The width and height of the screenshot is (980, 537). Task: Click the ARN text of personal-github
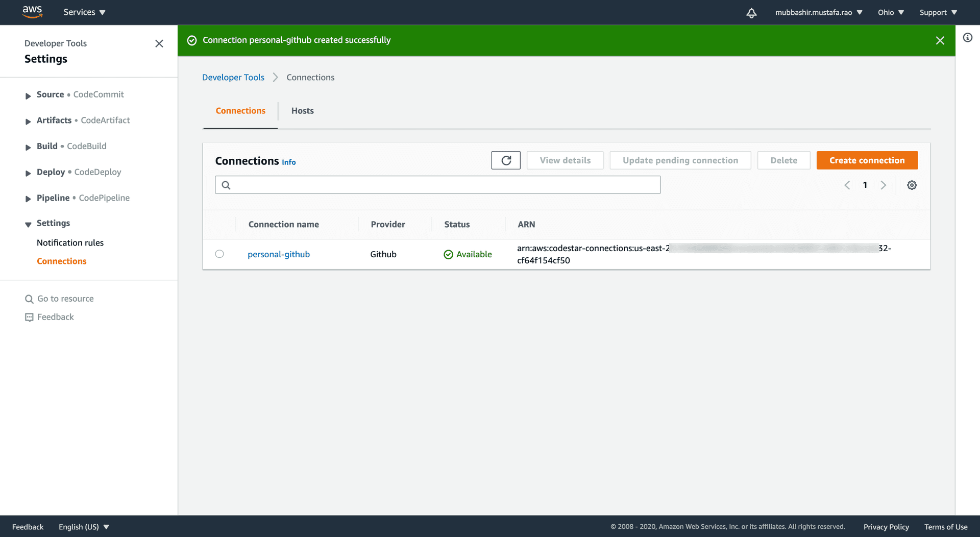(x=704, y=254)
